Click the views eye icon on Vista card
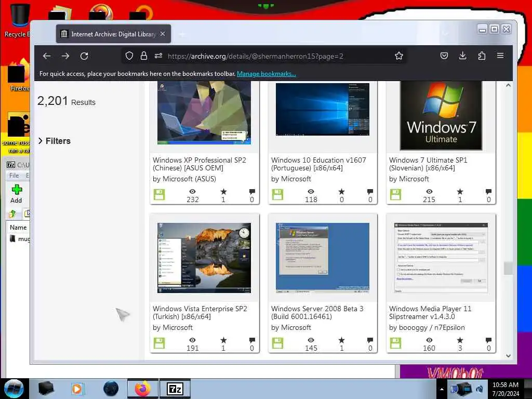Viewport: 532px width, 399px height. tap(192, 340)
